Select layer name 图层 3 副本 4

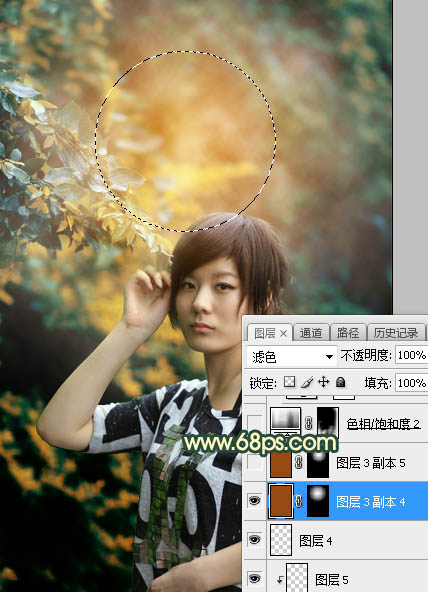(x=371, y=502)
